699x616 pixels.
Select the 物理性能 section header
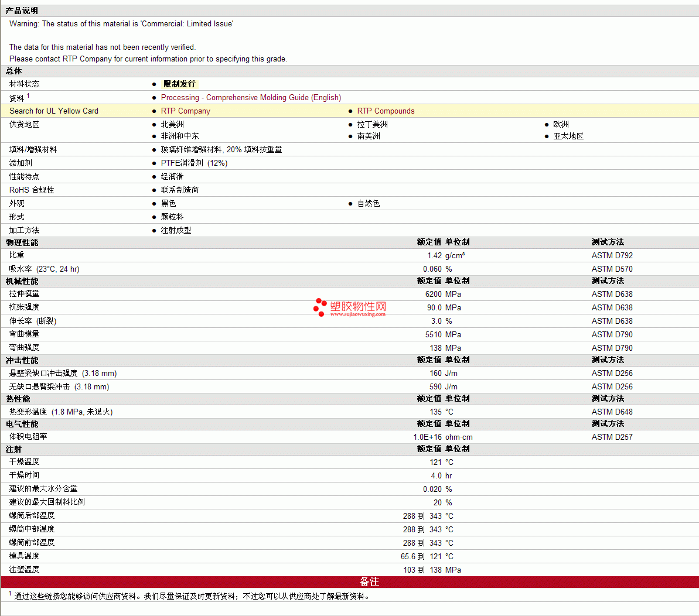(22, 242)
